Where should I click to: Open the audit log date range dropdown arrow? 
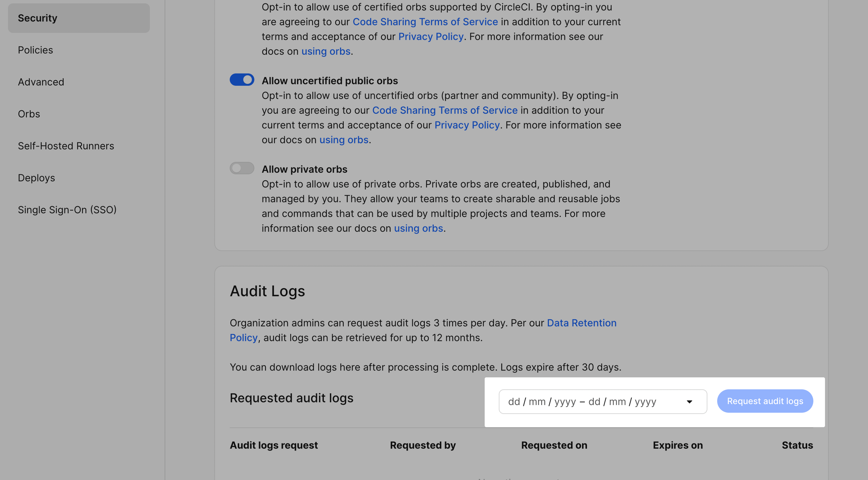[x=689, y=401]
